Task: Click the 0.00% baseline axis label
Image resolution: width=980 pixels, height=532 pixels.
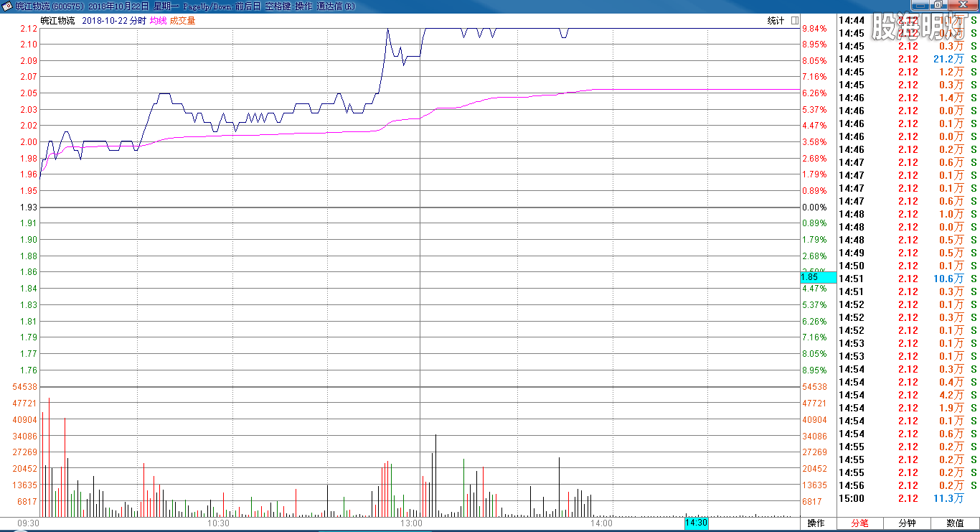Action: click(x=814, y=207)
